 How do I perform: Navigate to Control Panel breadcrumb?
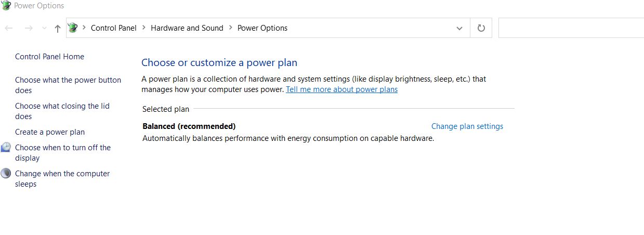point(114,28)
